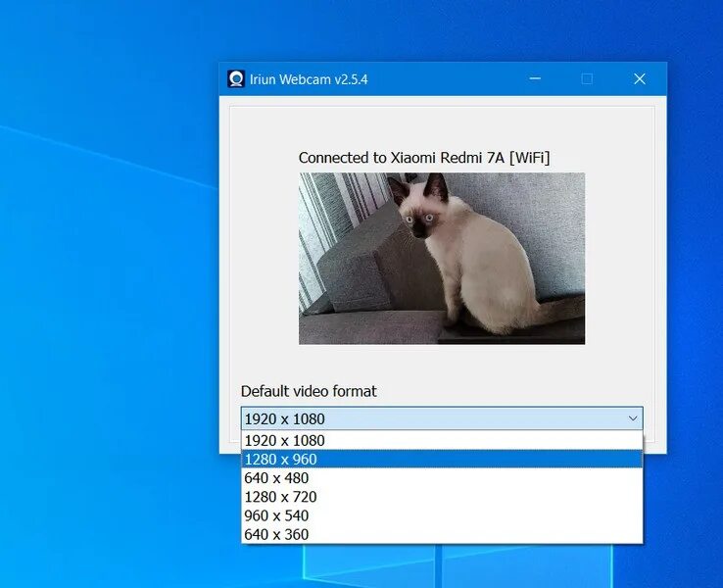723x588 pixels.
Task: Select the 640 x 360 option
Action: [442, 534]
